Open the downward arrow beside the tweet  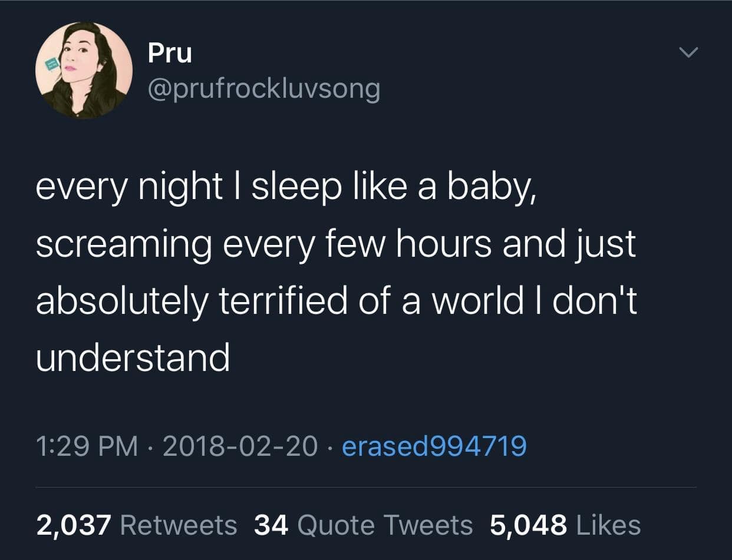tap(688, 52)
